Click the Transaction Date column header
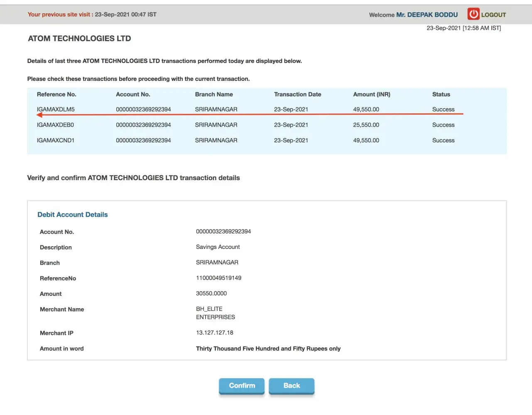This screenshot has width=532, height=415. pyautogui.click(x=297, y=94)
